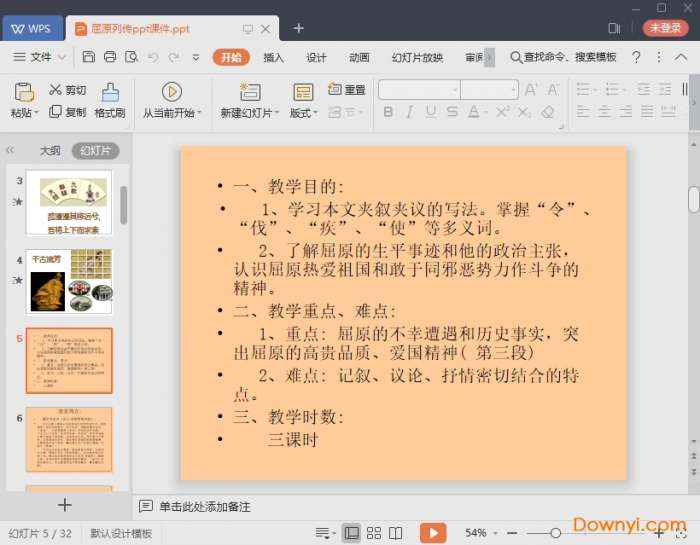Start slideshow with the orange play button
This screenshot has width=700, height=545.
click(x=432, y=533)
